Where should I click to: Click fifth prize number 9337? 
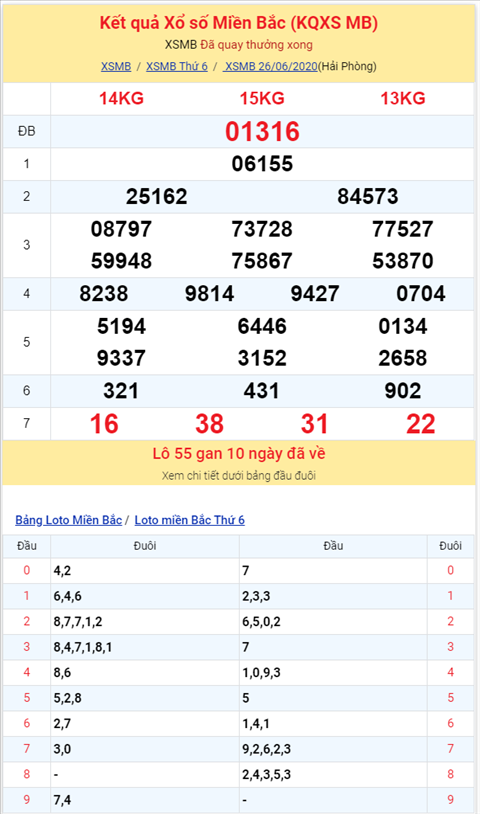(x=121, y=358)
